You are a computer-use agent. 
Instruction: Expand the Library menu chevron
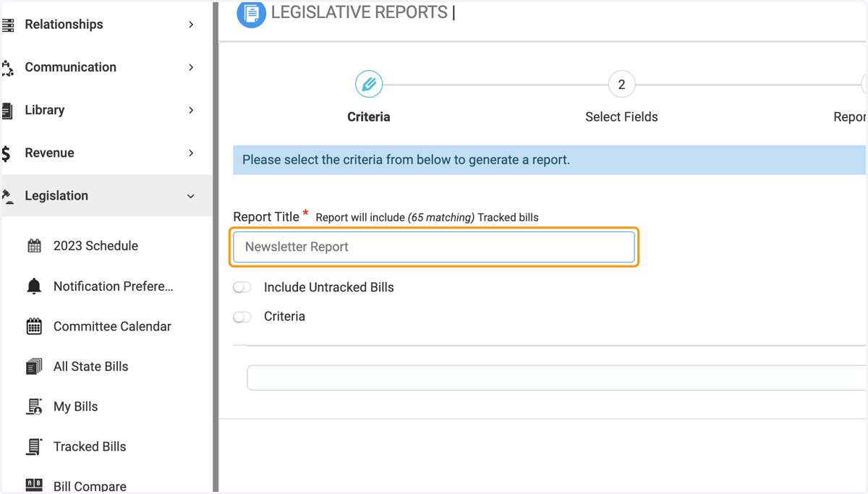[191, 110]
